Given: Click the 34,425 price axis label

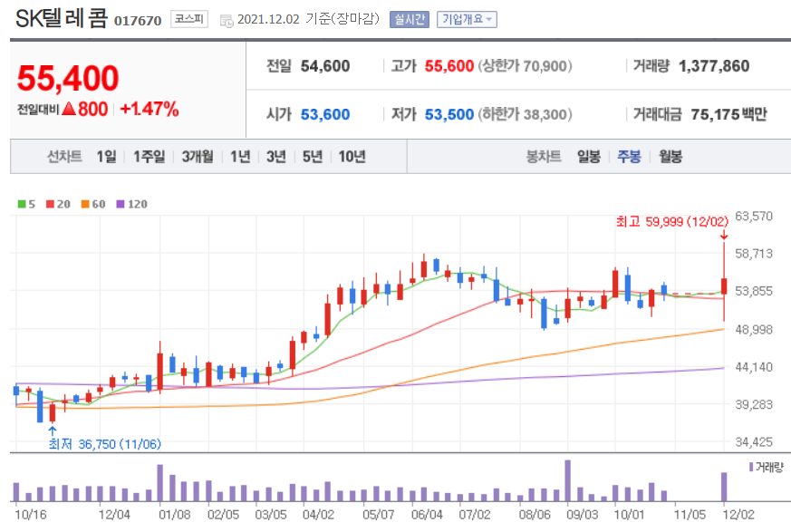Looking at the screenshot, I should pos(754,442).
